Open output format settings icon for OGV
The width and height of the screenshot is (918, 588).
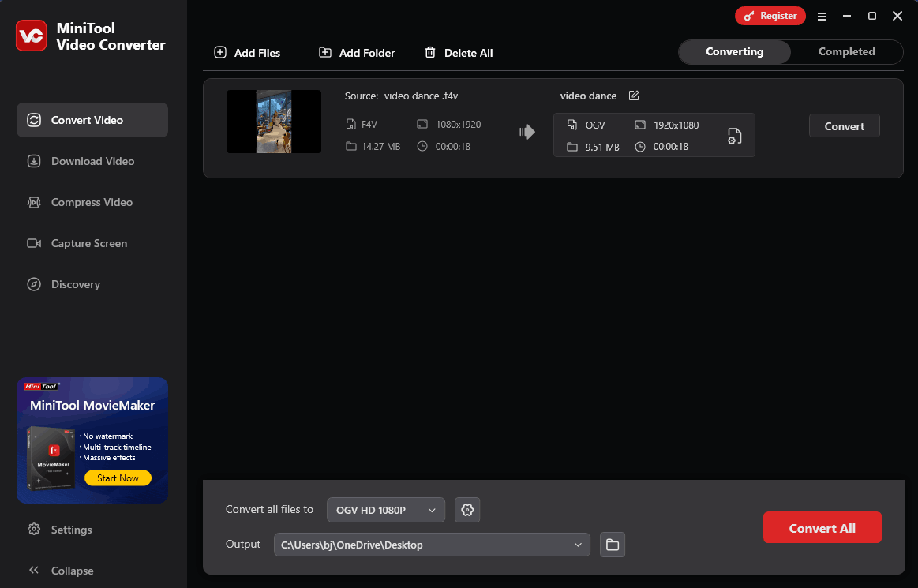734,136
